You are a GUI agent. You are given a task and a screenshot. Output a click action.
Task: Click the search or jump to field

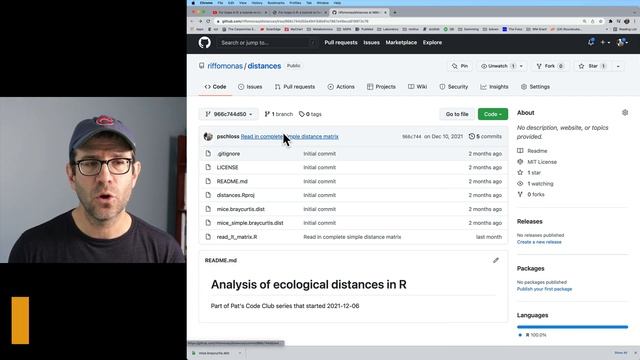click(267, 42)
